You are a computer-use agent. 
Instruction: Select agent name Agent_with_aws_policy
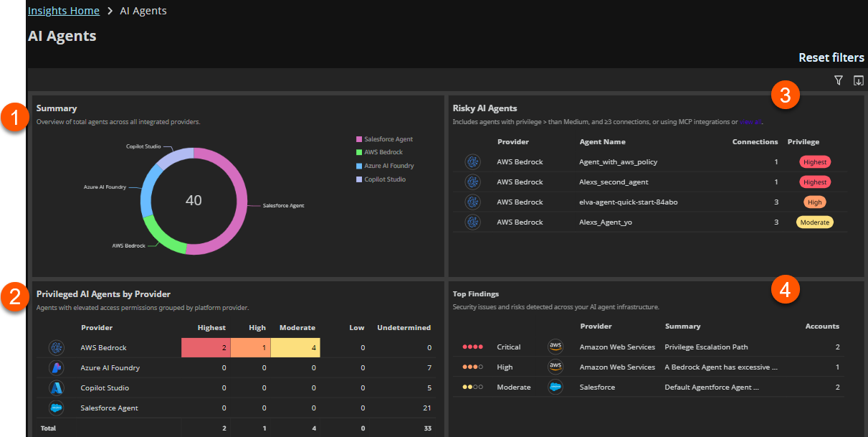(618, 162)
